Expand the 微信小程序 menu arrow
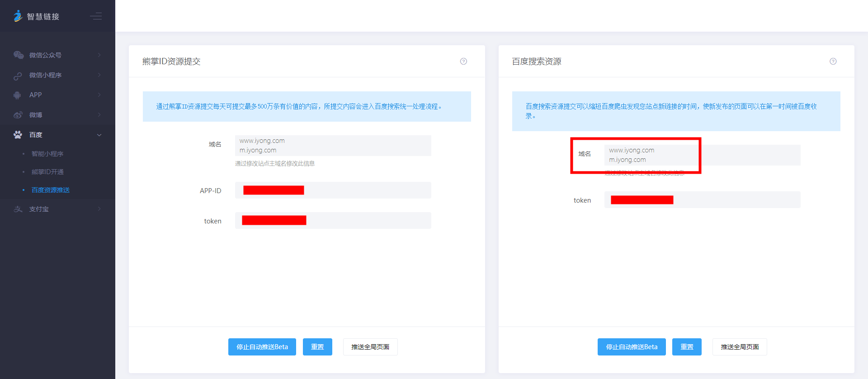Viewport: 868px width, 379px height. point(99,75)
